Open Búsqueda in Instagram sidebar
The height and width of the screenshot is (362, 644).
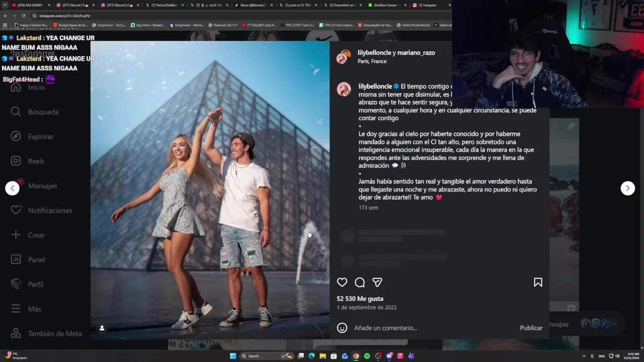pos(35,112)
